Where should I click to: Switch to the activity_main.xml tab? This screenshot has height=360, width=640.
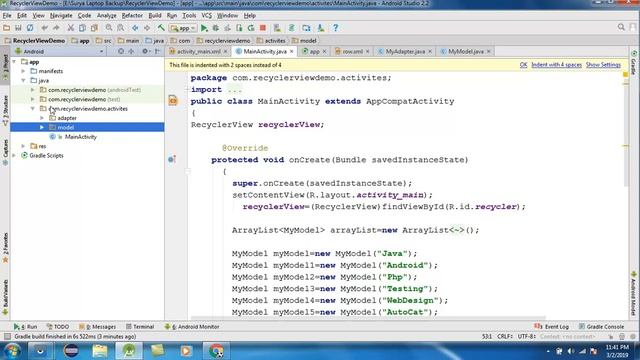[x=199, y=51]
